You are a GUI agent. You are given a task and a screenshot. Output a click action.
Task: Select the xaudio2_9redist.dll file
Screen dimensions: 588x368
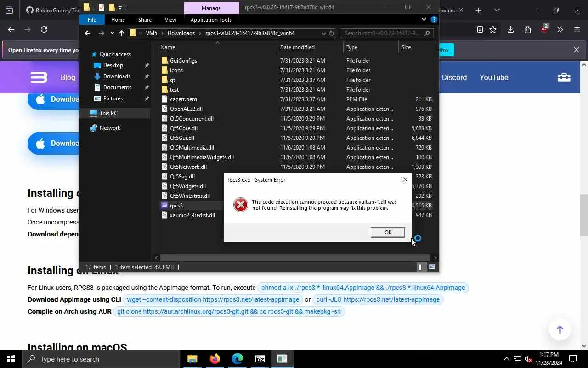[x=192, y=215]
